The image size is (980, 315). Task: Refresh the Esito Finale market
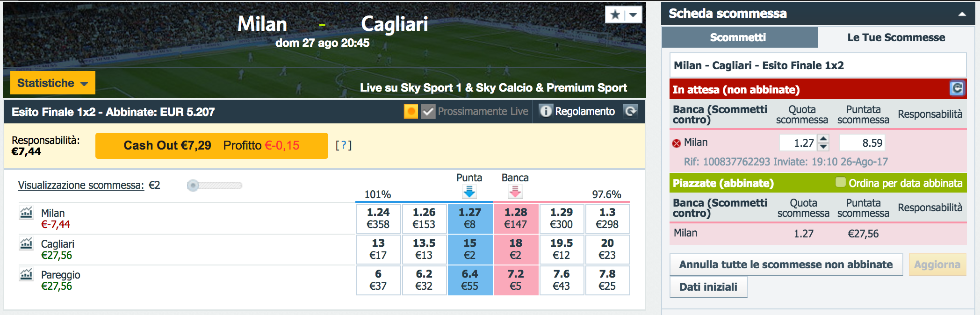[x=630, y=111]
